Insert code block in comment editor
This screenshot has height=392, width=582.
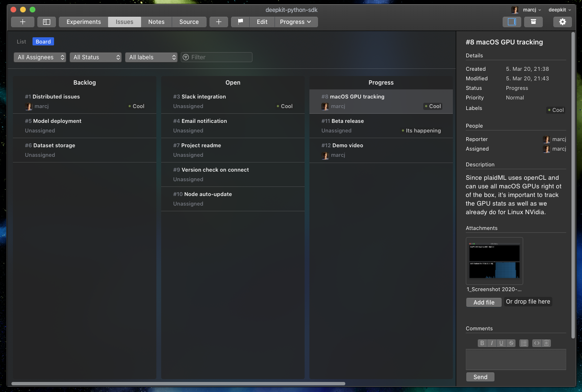click(x=537, y=343)
